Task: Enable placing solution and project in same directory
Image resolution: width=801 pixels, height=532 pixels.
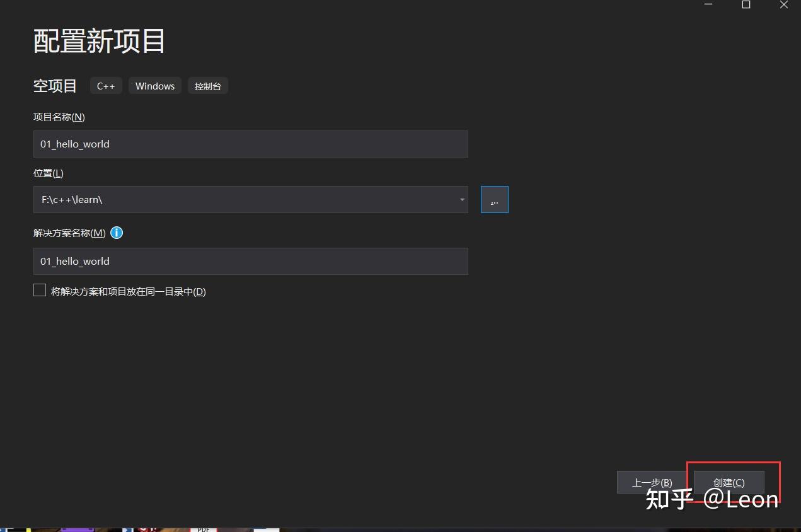Action: [x=40, y=290]
